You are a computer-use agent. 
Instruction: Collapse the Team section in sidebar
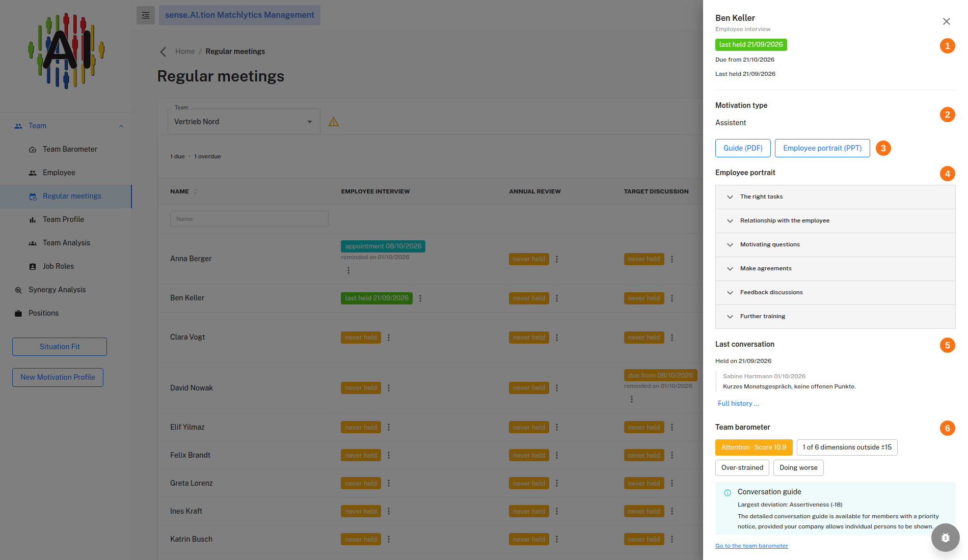[121, 126]
